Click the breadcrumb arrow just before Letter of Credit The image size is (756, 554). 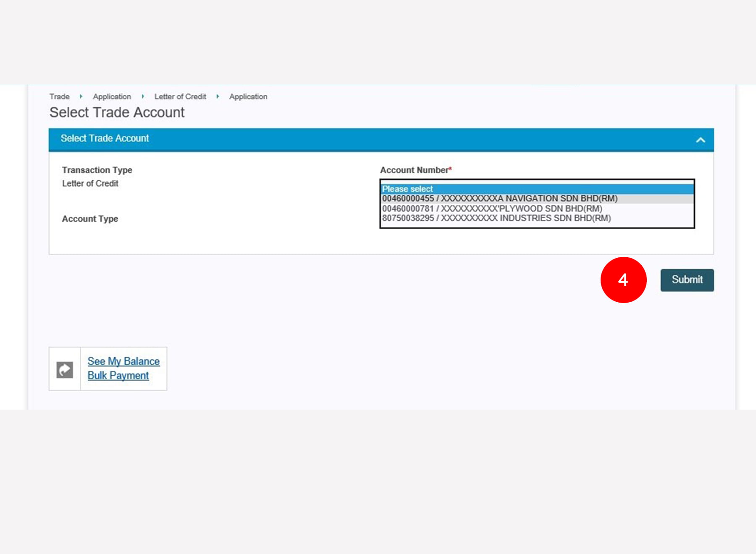point(143,97)
